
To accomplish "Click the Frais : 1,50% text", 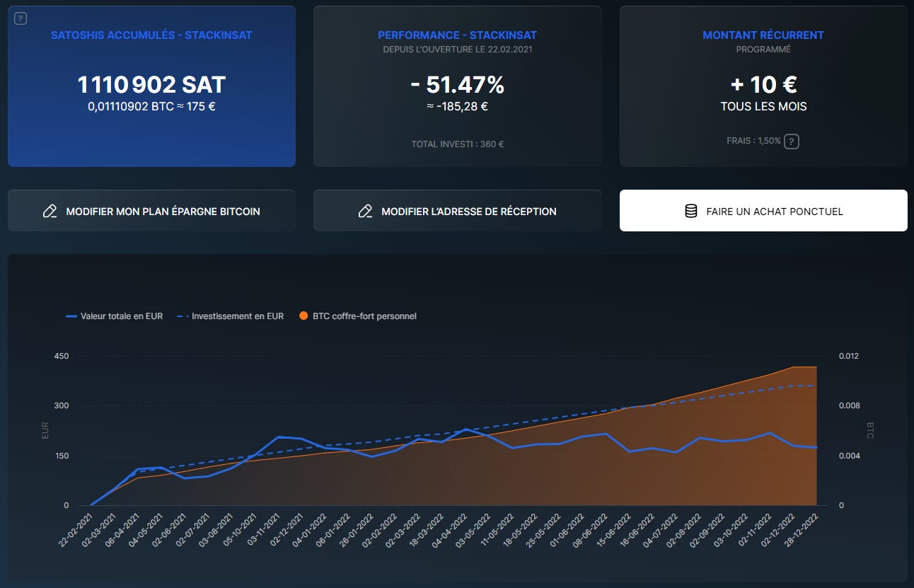I will click(754, 141).
